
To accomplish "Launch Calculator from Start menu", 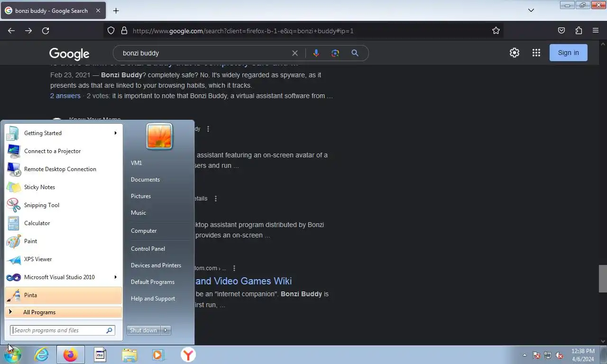I will (63, 223).
